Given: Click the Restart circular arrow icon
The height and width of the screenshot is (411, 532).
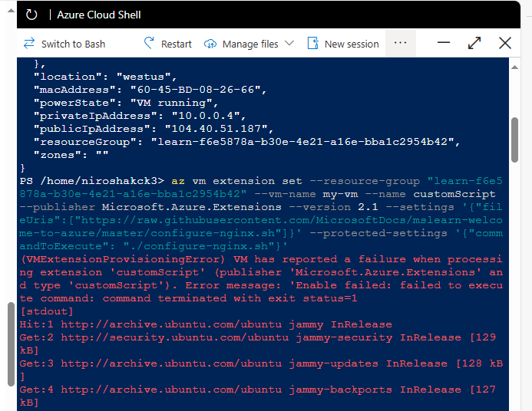Looking at the screenshot, I should (149, 43).
